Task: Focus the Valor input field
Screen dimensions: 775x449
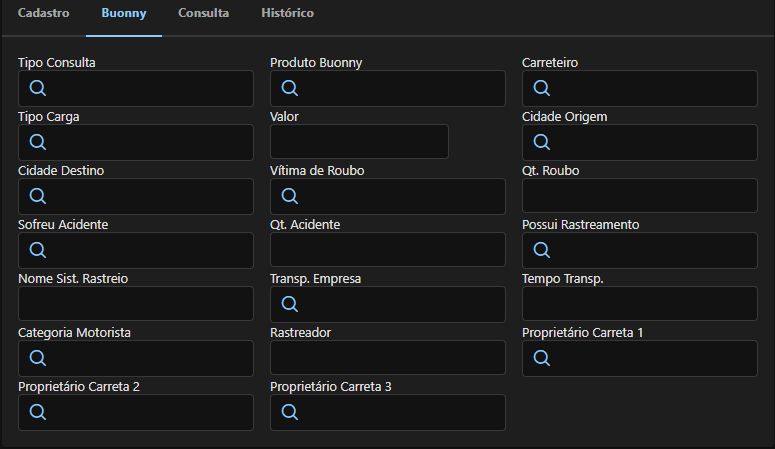Action: point(359,141)
